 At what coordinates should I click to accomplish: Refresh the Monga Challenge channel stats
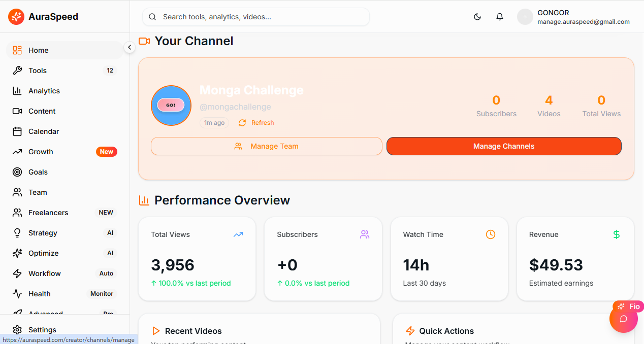(x=255, y=122)
